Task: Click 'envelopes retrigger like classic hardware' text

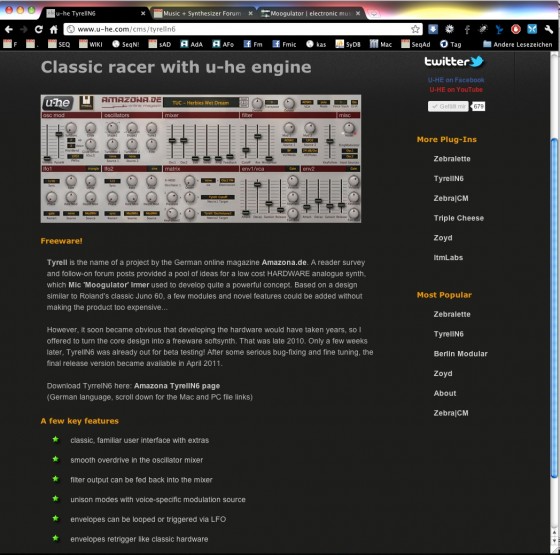Action: pyautogui.click(x=139, y=539)
